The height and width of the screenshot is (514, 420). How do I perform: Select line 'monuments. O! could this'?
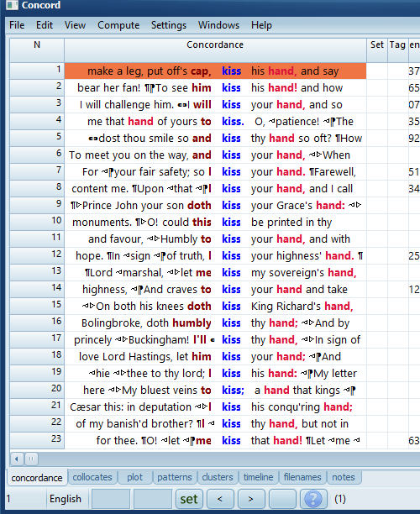pyautogui.click(x=215, y=223)
